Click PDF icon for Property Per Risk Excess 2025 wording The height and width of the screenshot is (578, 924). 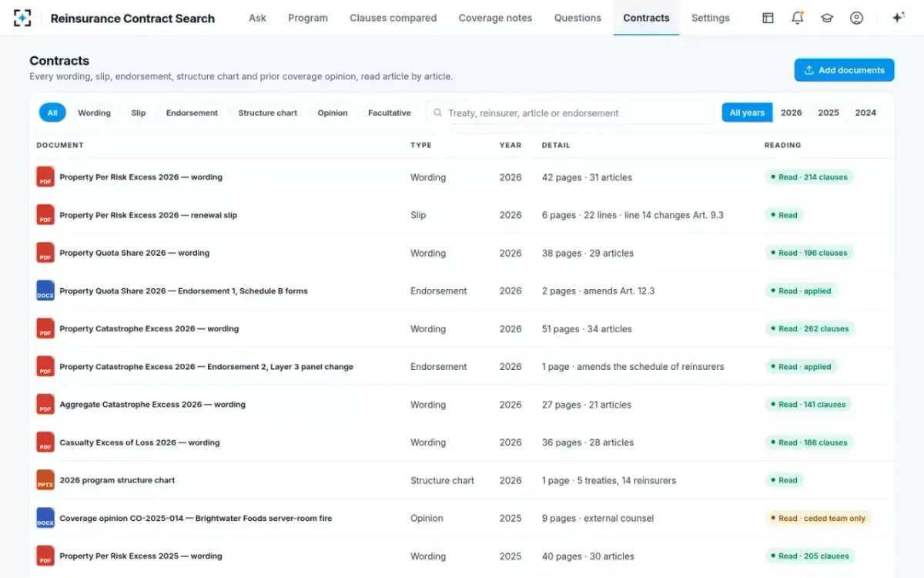coord(45,556)
